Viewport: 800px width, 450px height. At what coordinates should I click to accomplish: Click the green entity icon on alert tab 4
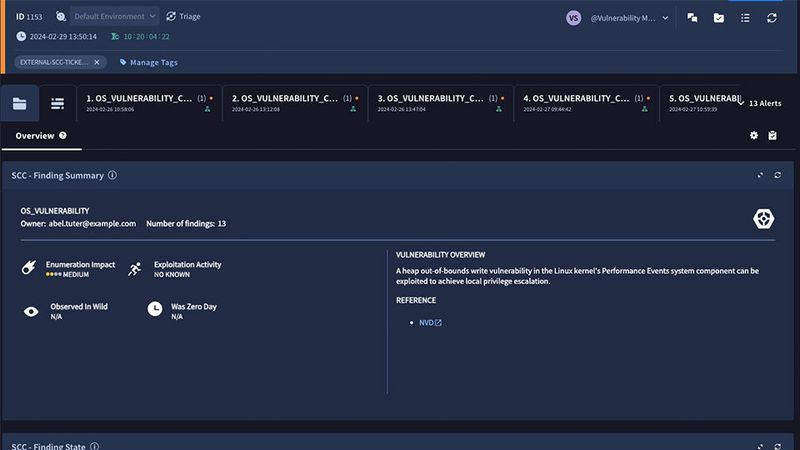[x=644, y=109]
